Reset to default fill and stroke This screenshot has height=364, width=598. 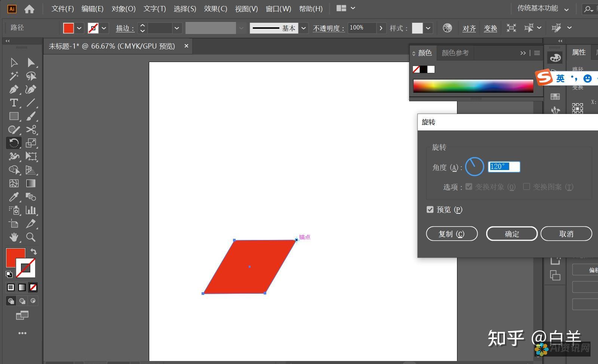point(9,274)
